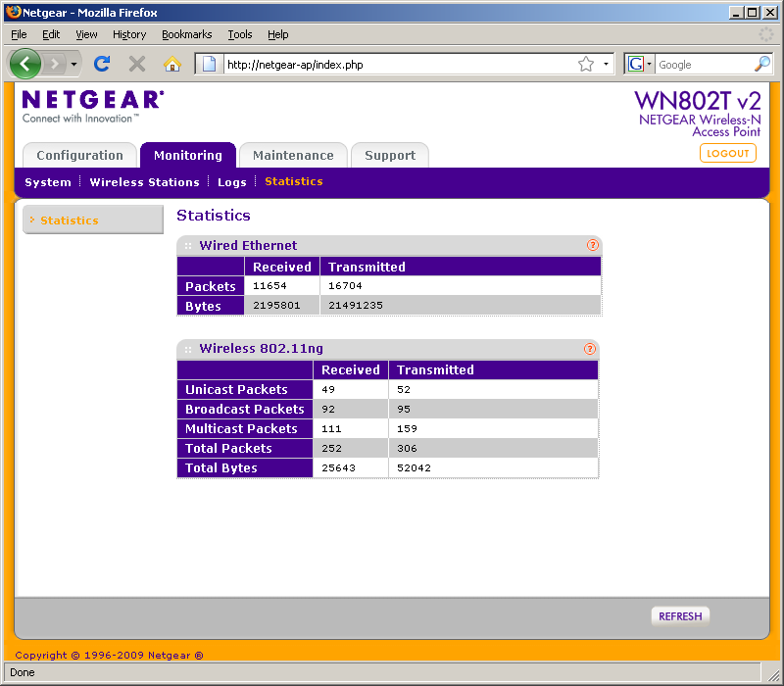Screen dimensions: 784x686
Task: Open the Help menu
Action: pos(278,34)
